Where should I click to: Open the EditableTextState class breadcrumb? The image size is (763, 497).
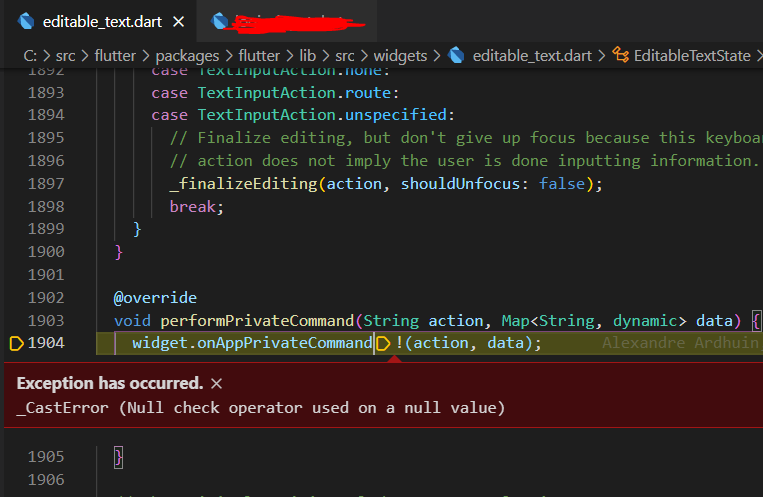click(692, 55)
